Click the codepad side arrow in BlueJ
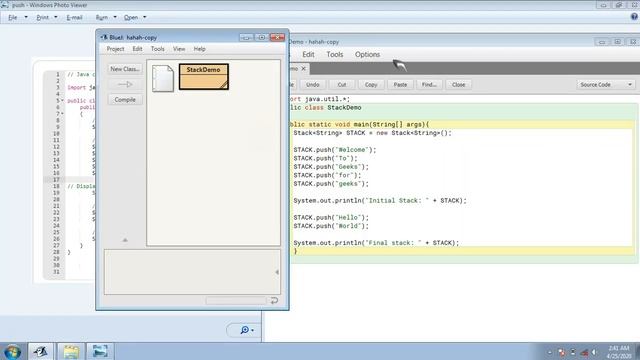Viewport: 640px width, 360px height. pyautogui.click(x=277, y=272)
